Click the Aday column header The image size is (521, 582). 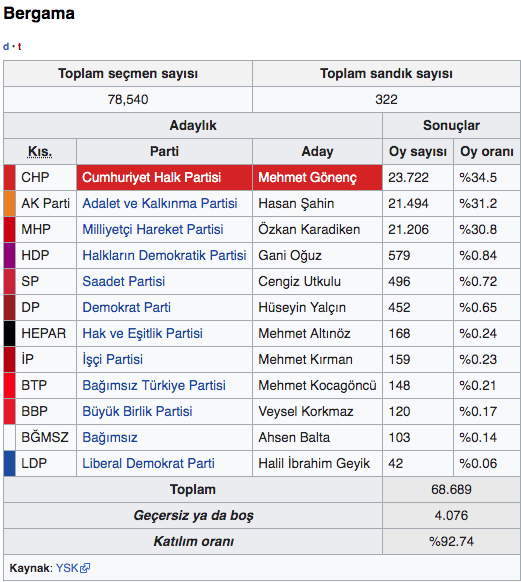317,151
